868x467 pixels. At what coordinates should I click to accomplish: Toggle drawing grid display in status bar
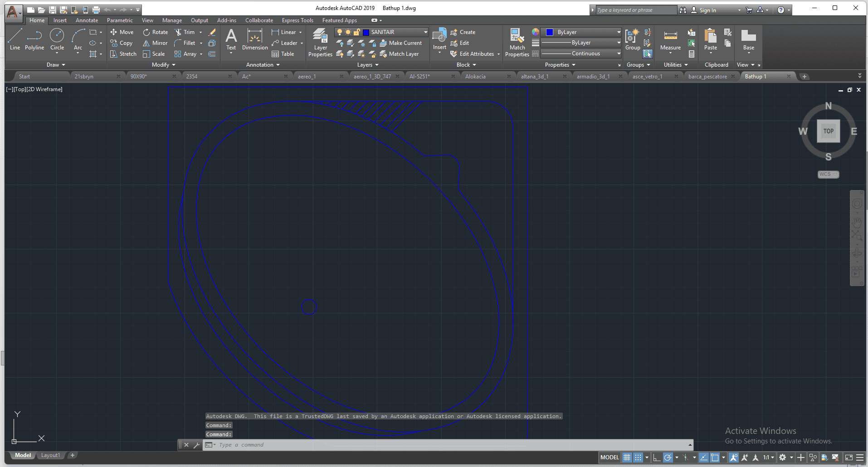point(627,457)
